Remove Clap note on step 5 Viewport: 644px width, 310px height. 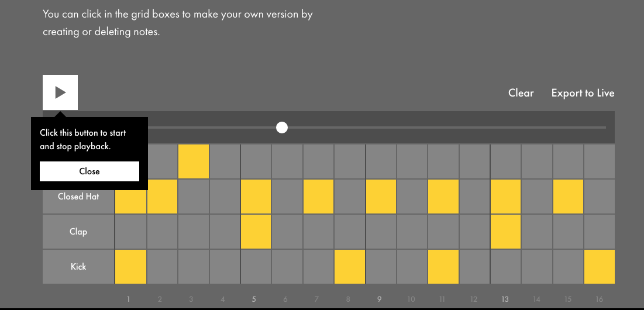coord(256,232)
